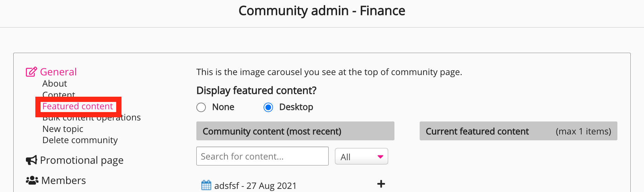The width and height of the screenshot is (644, 192).
Task: Click the calendar icon beside adsfsf
Action: (206, 185)
